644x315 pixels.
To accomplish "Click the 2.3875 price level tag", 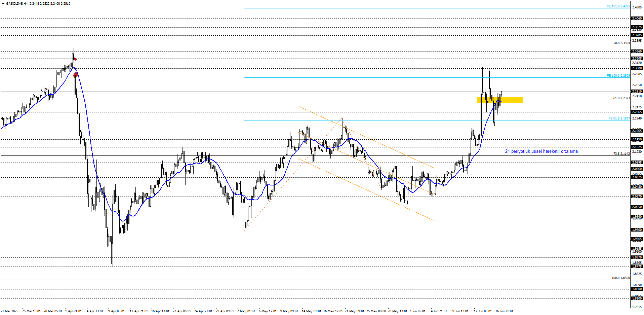I will pos(637,27).
